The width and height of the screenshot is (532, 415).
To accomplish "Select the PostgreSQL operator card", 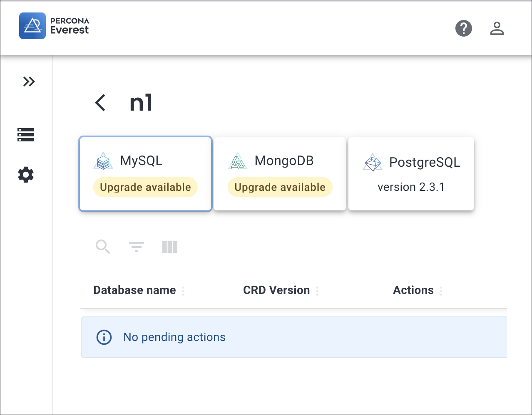I will click(x=411, y=174).
